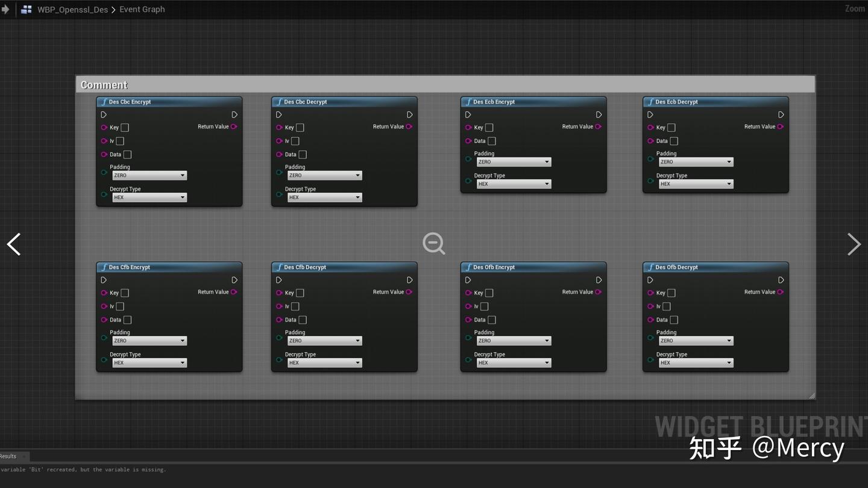
Task: Open the Padding dropdown on Des Cbc Encrypt
Action: pyautogui.click(x=149, y=175)
